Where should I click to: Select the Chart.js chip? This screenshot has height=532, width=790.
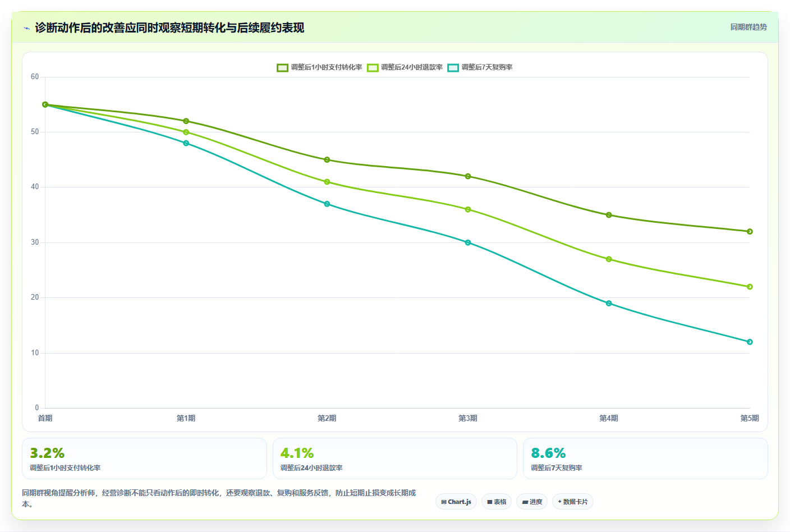click(x=456, y=502)
